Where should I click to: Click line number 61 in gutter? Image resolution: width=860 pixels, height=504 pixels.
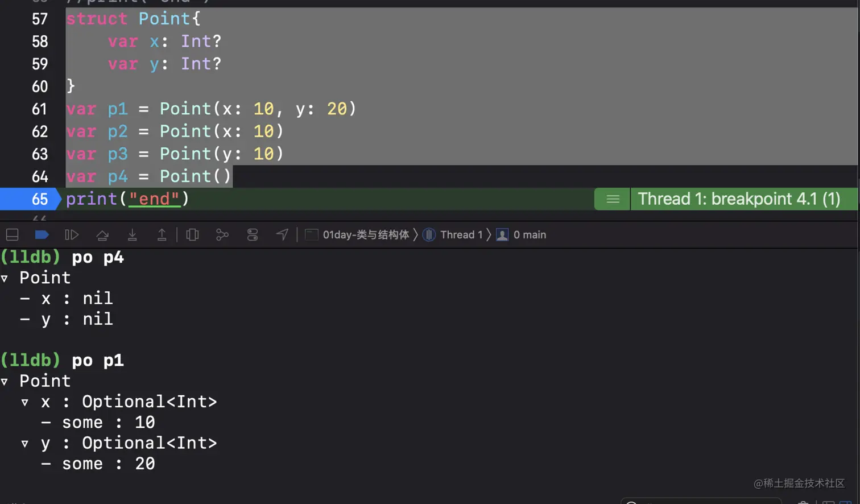40,109
